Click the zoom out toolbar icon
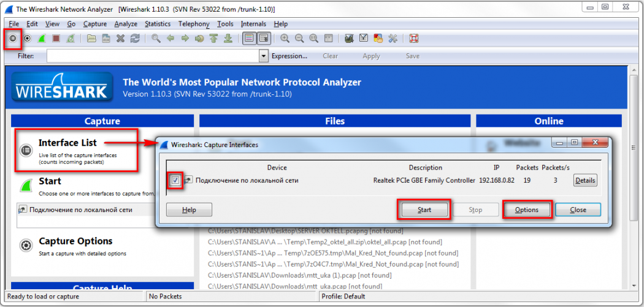The image size is (644, 307). [x=299, y=39]
